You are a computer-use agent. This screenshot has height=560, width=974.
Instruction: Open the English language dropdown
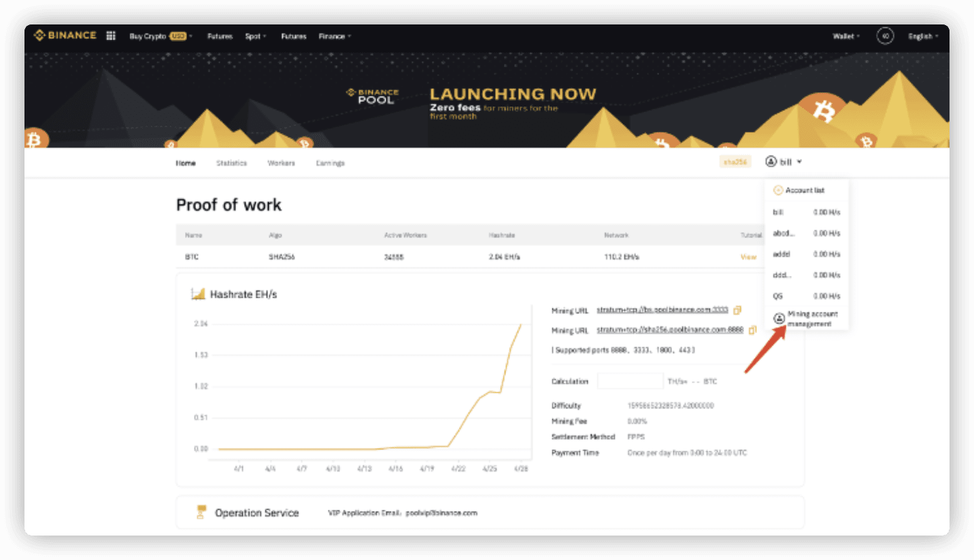923,36
